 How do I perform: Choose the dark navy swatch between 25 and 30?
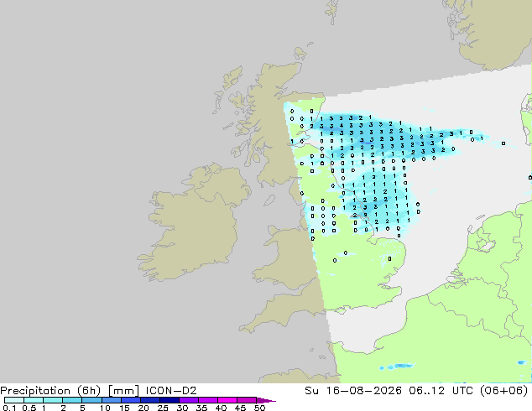[x=170, y=400]
